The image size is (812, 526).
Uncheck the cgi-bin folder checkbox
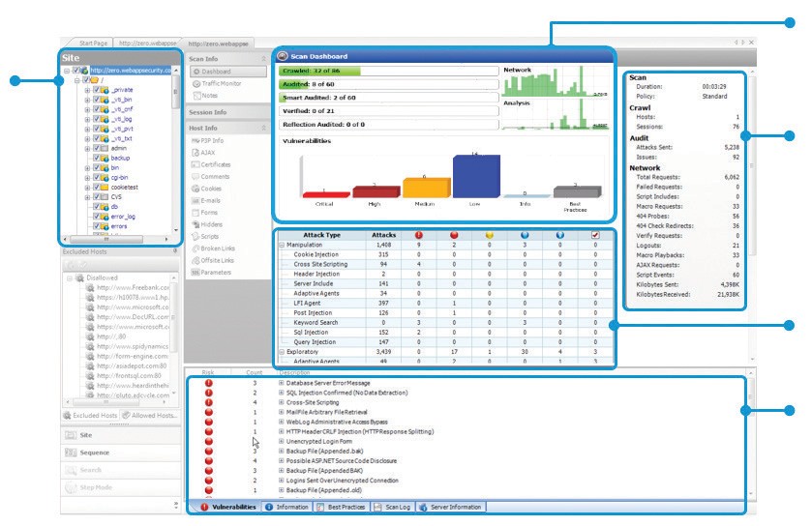(x=96, y=177)
